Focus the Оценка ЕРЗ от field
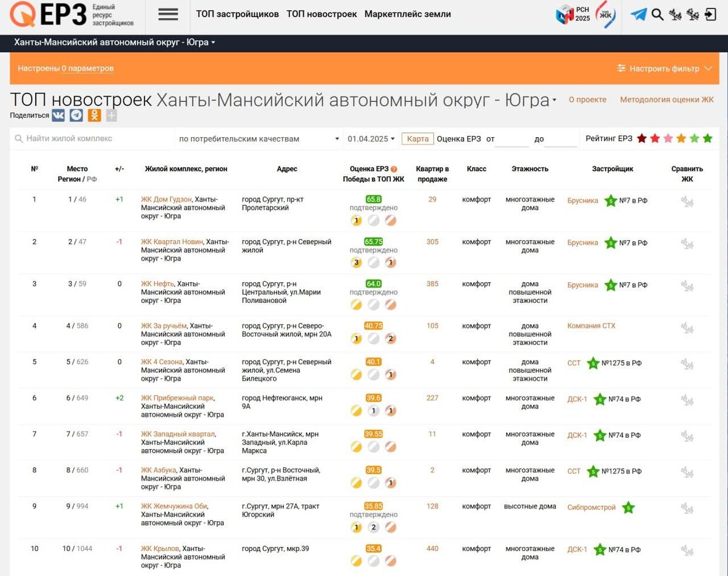 pyautogui.click(x=512, y=139)
